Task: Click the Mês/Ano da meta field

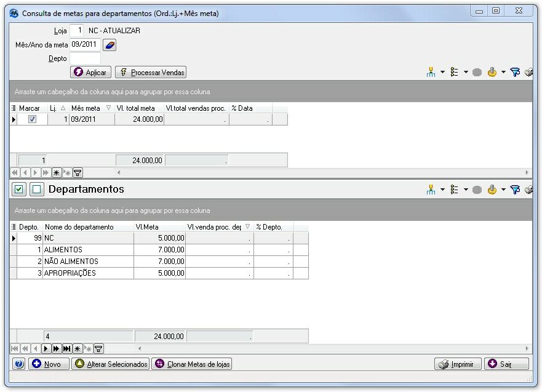Action: tap(85, 44)
